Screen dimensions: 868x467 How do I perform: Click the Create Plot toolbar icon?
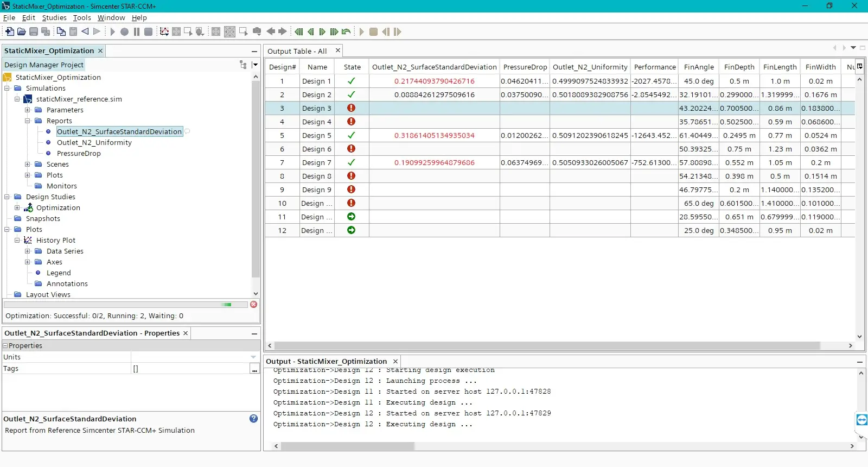click(164, 31)
